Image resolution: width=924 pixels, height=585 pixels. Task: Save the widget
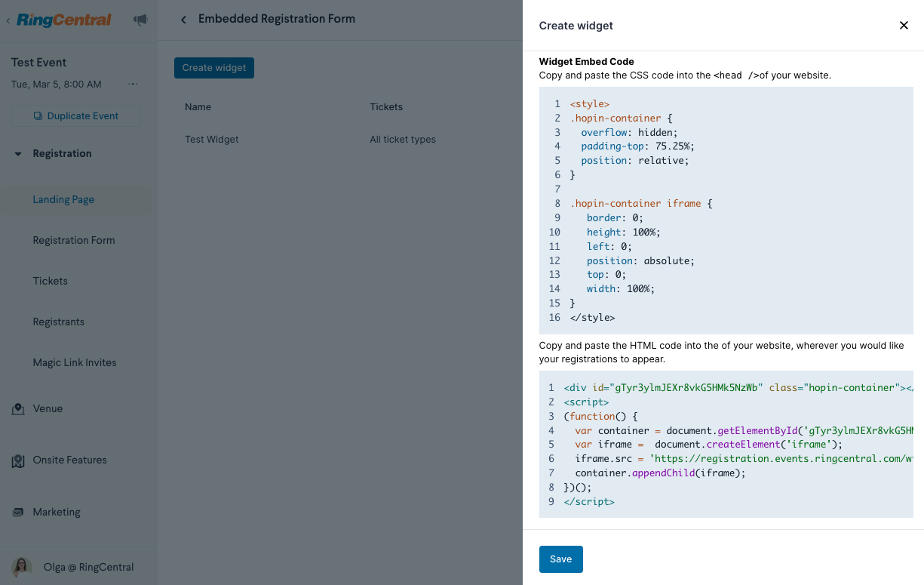pyautogui.click(x=561, y=559)
